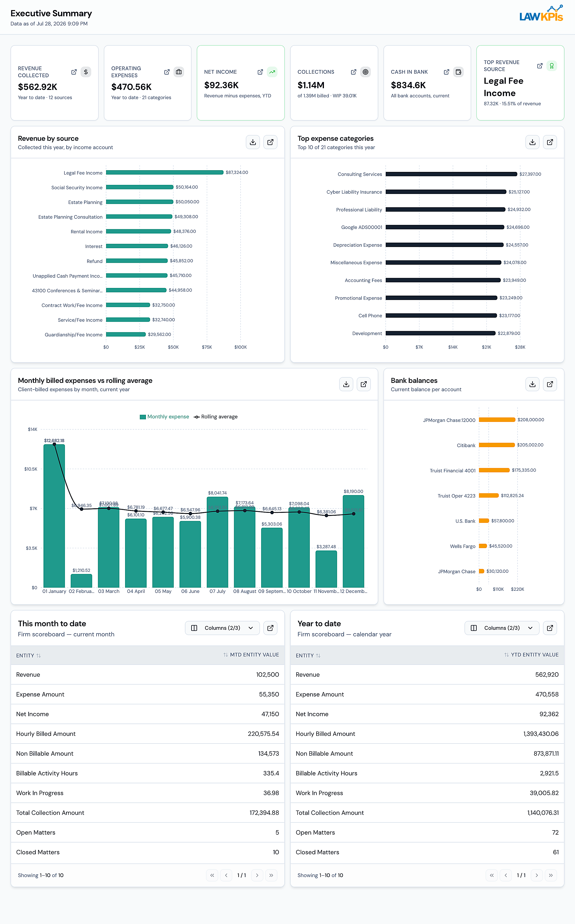Sort Year to date by ENTITY column

(x=308, y=655)
